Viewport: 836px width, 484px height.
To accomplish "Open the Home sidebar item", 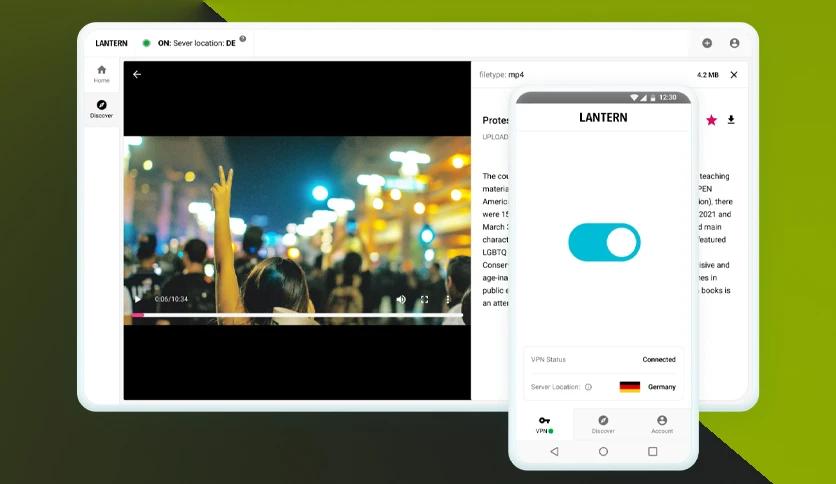I will [x=101, y=74].
